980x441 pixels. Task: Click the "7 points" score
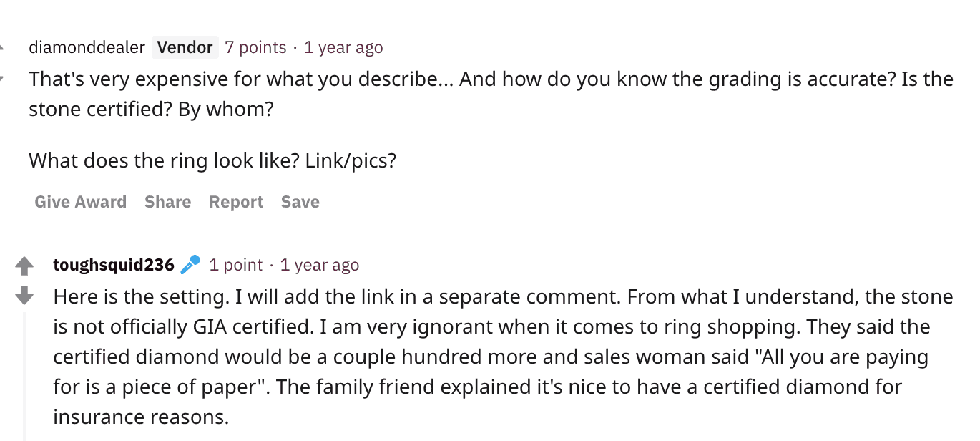pyautogui.click(x=255, y=47)
